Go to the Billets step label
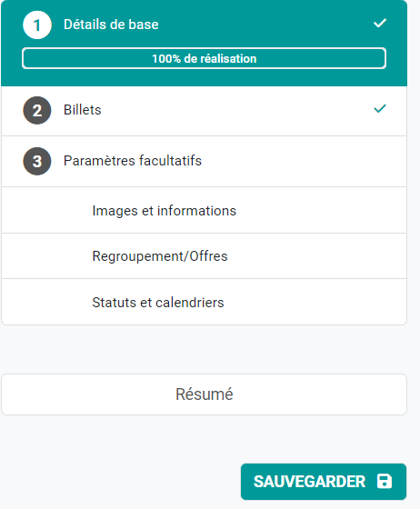420x509 pixels. click(83, 110)
